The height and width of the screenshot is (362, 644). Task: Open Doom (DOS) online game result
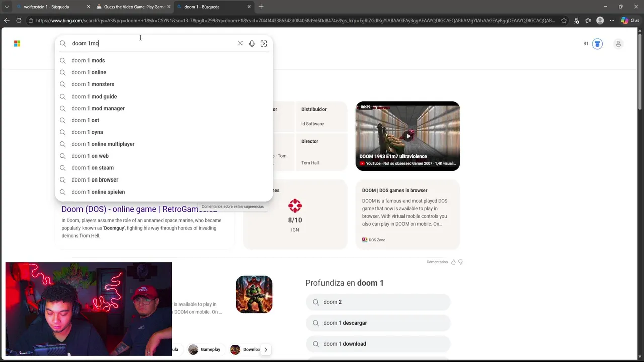pyautogui.click(x=139, y=209)
